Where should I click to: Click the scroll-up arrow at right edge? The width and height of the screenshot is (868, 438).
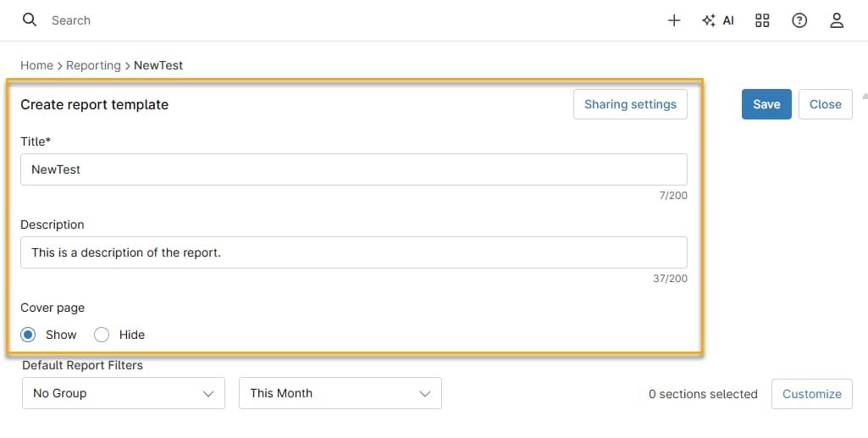tap(864, 95)
